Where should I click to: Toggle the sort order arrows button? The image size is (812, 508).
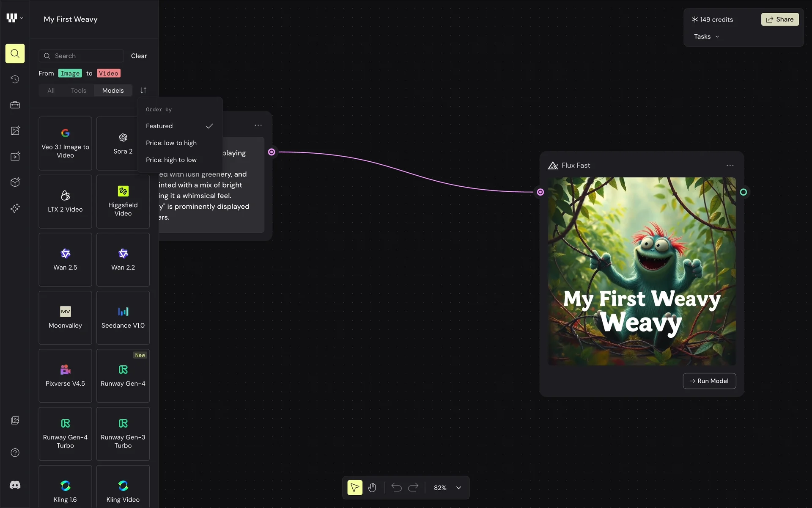[143, 91]
